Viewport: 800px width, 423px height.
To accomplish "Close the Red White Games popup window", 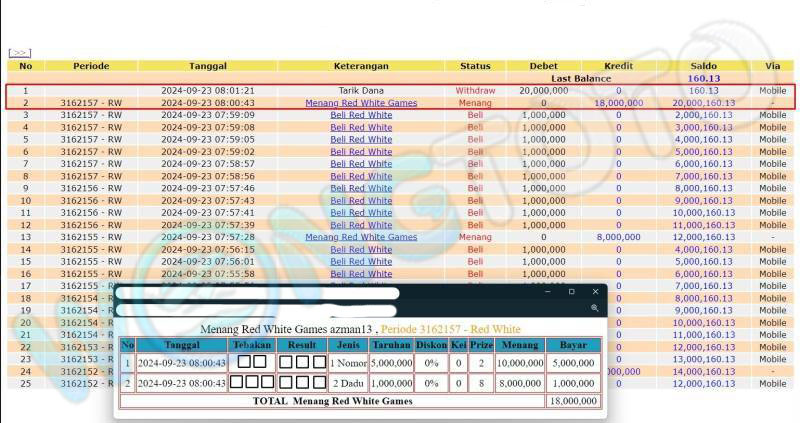I will pos(595,292).
